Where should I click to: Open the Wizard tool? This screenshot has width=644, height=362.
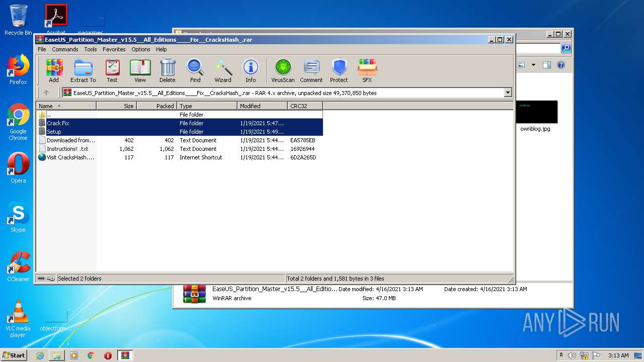click(x=223, y=70)
